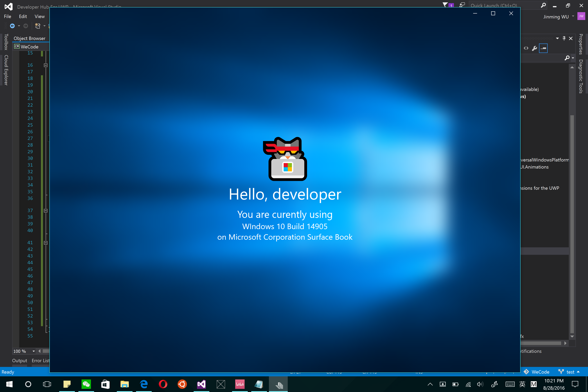588x392 pixels.
Task: Collapse the code region at line 41
Action: point(46,243)
